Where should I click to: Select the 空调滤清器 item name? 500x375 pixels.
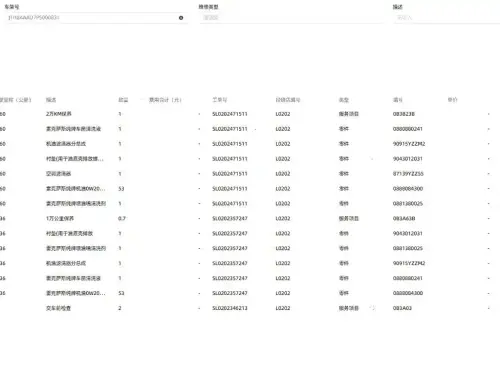[58, 174]
